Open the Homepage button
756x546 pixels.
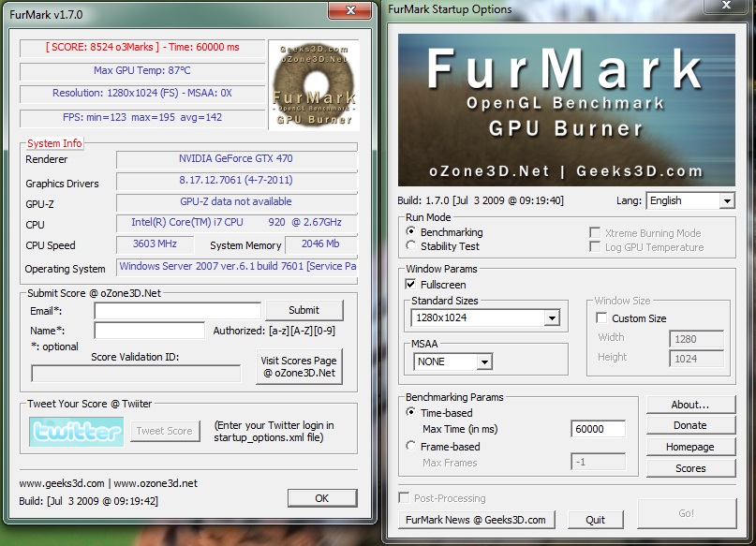pos(690,447)
